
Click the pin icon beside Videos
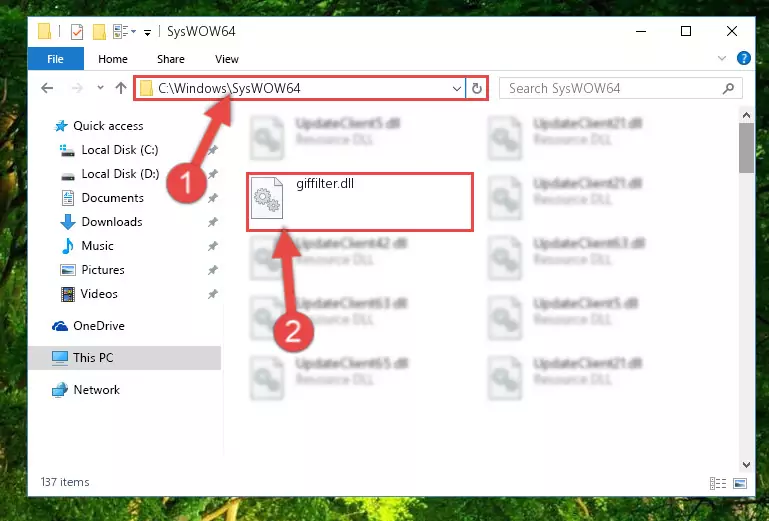(x=212, y=294)
